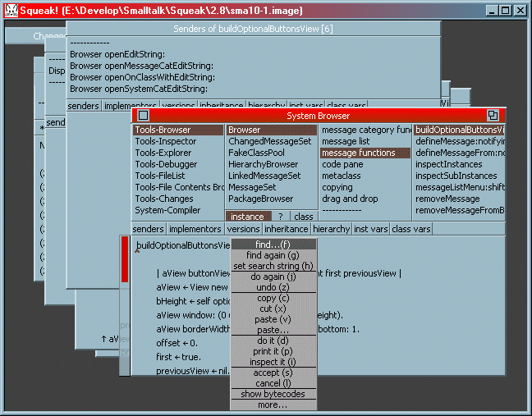This screenshot has height=416, width=532.
Task: Click versions button in System Browser
Action: 243,229
